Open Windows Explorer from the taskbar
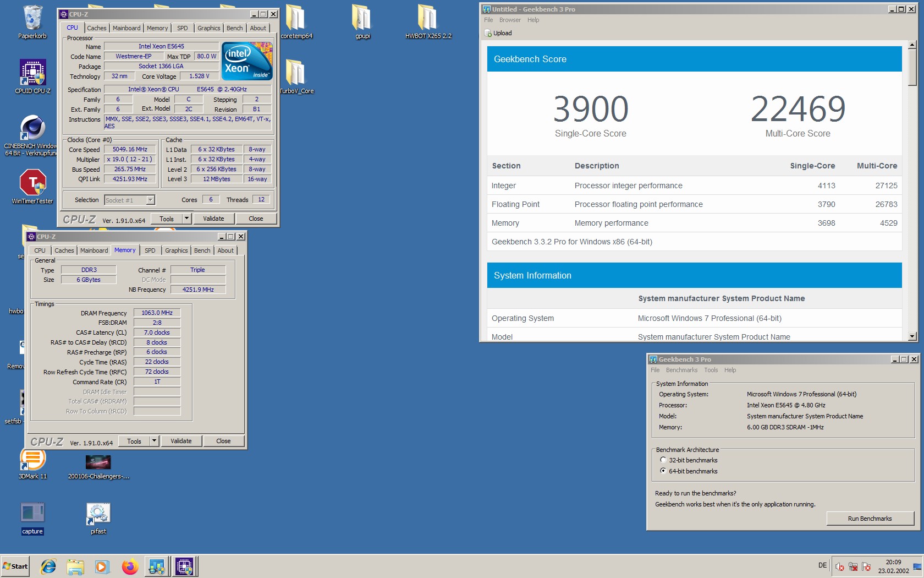Screen dimensions: 924x578 point(75,566)
